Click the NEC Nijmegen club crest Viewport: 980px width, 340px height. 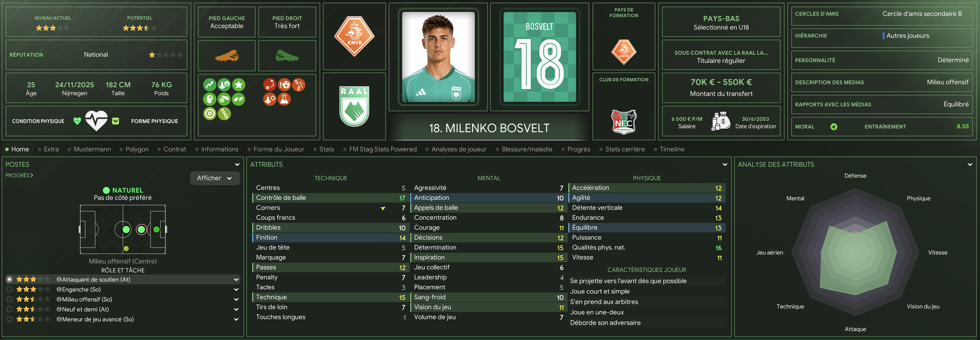(x=623, y=122)
